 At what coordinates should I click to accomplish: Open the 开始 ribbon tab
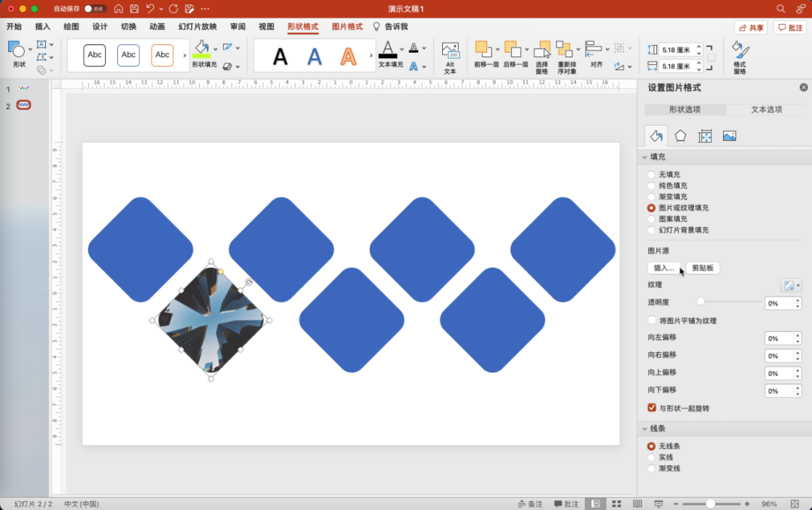14,26
